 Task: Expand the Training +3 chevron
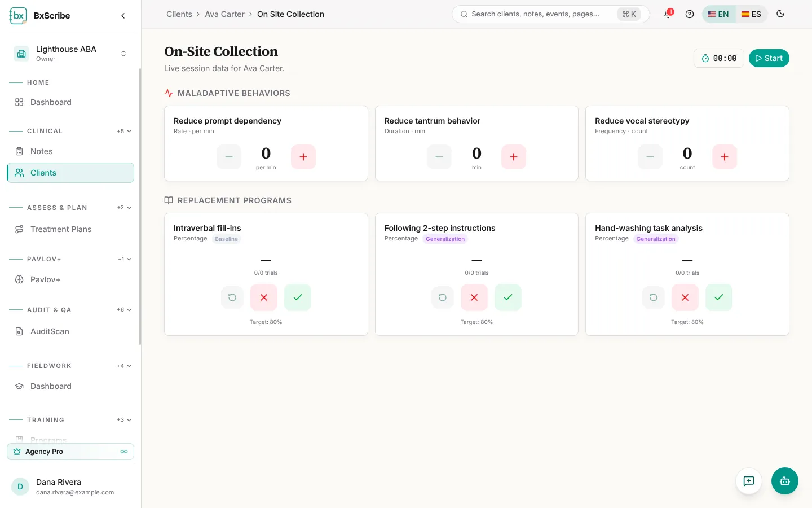pyautogui.click(x=125, y=420)
